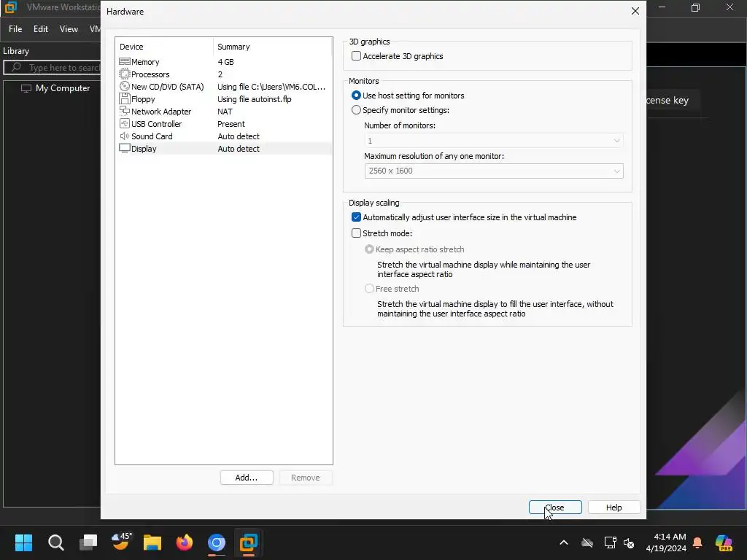Click the Floppy disk icon
Screen dimensions: 747x560
[x=124, y=98]
